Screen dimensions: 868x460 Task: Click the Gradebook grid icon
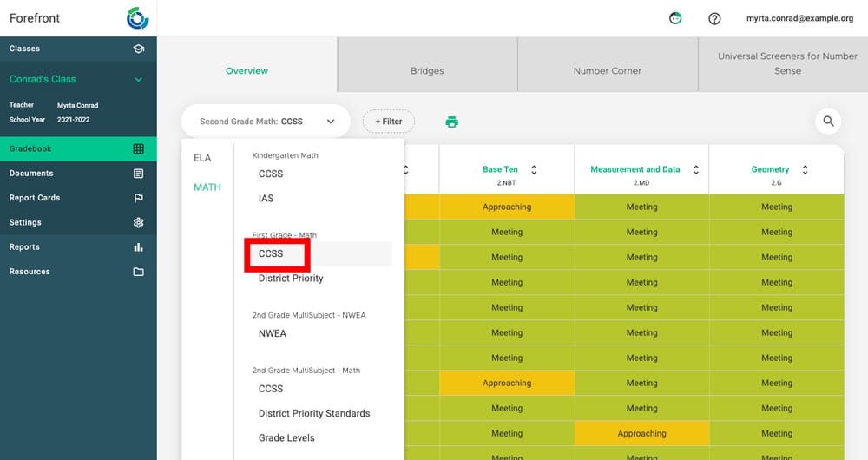138,149
